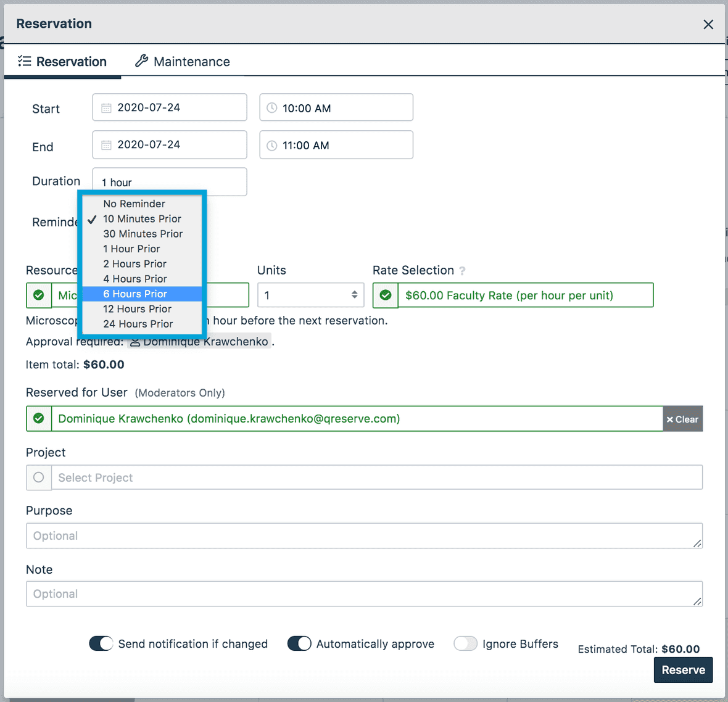The height and width of the screenshot is (702, 728).
Task: Click the calendar icon in End date field
Action: pos(106,145)
